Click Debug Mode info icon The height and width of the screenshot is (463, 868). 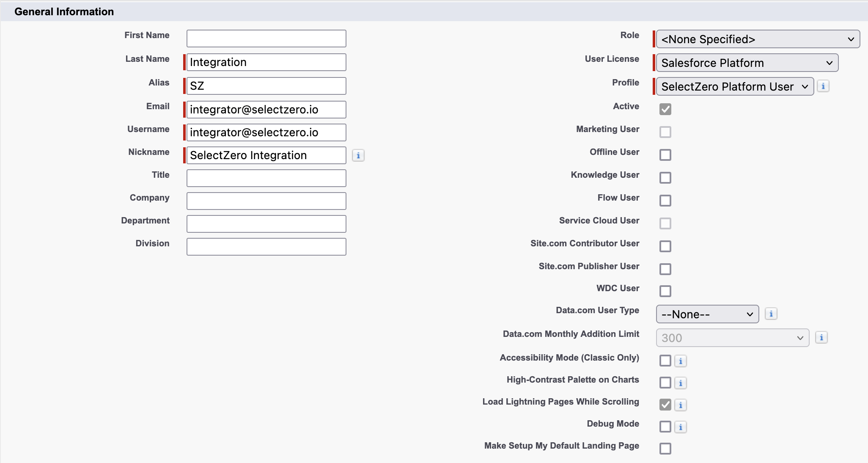[680, 427]
